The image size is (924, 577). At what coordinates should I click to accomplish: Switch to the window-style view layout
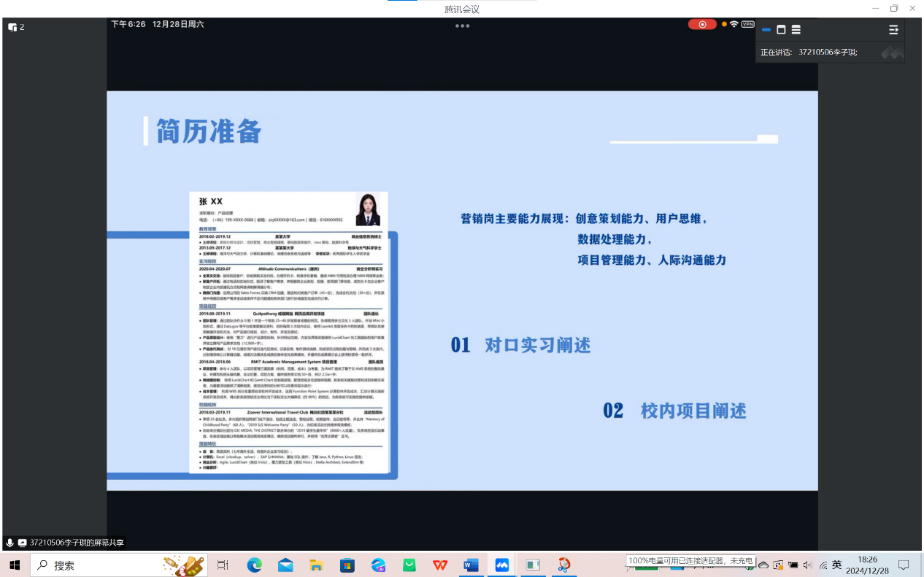click(x=781, y=30)
